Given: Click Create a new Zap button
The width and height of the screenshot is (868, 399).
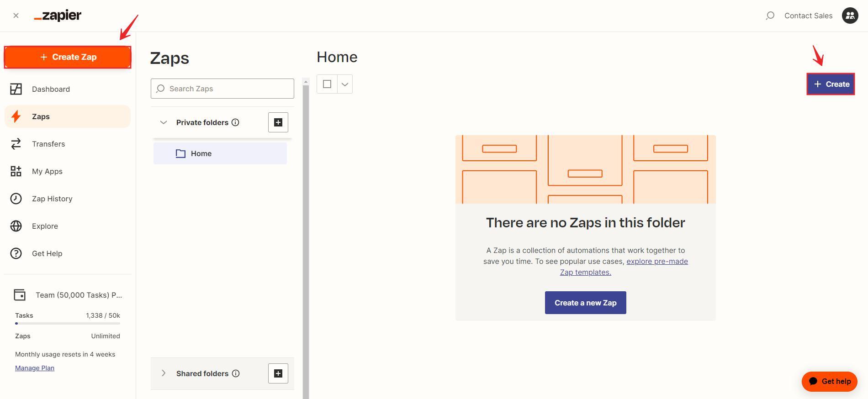Looking at the screenshot, I should [x=586, y=303].
